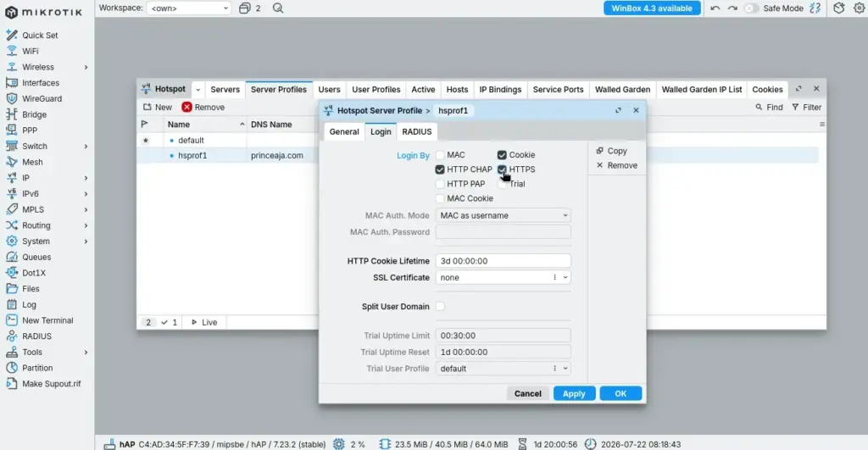Open settings gear in top bar
868x450 pixels.
pyautogui.click(x=859, y=8)
